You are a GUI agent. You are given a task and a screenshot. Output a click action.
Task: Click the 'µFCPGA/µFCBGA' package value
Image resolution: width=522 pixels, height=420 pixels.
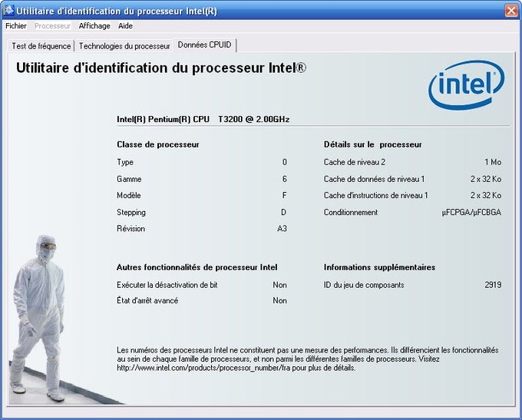pos(471,212)
